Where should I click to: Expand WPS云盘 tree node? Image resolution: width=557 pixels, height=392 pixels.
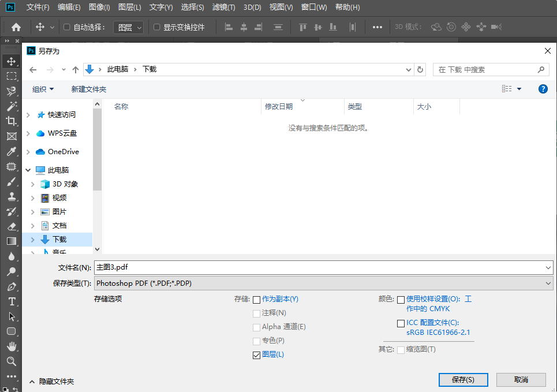28,133
